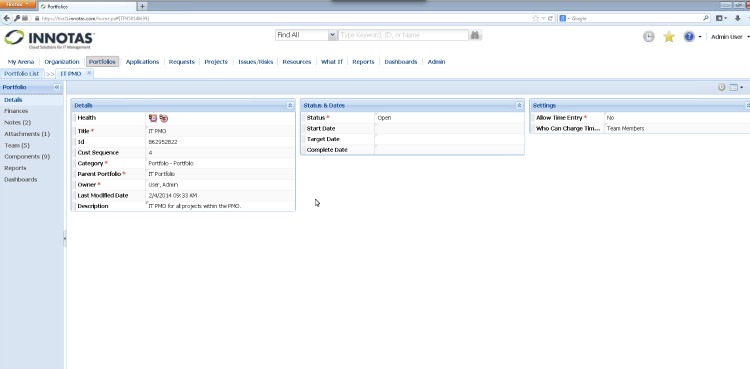Open a new browser tab with plus

pyautogui.click(x=142, y=6)
